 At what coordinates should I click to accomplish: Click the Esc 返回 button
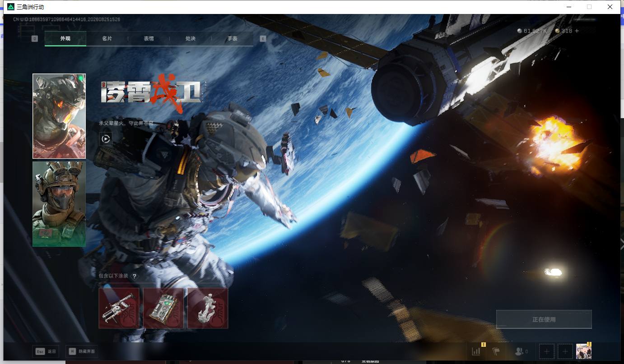click(46, 351)
